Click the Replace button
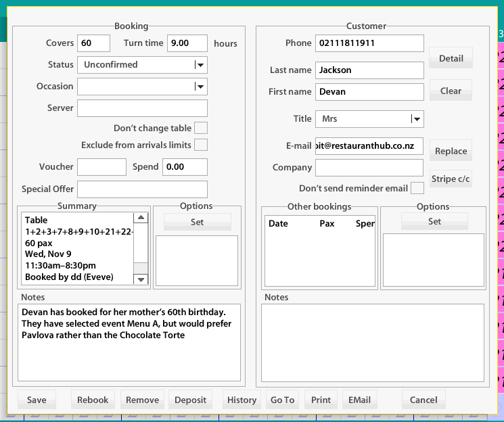Viewport: 504px width, 422px height. pos(451,150)
